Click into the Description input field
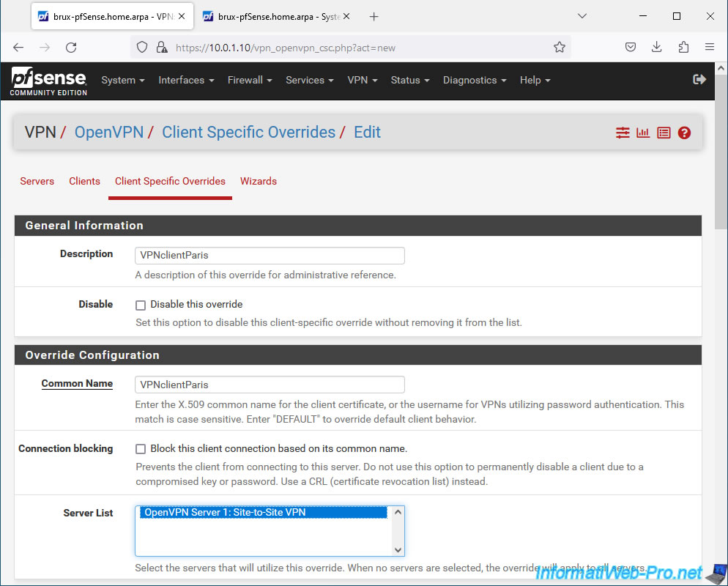This screenshot has width=728, height=586. click(270, 256)
